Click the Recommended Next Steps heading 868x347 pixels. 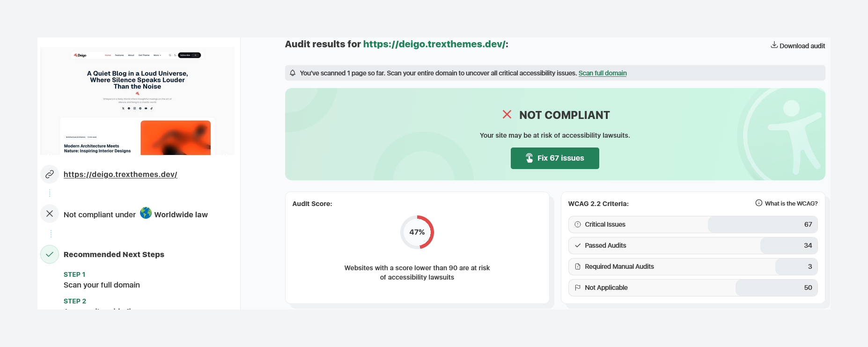click(114, 254)
